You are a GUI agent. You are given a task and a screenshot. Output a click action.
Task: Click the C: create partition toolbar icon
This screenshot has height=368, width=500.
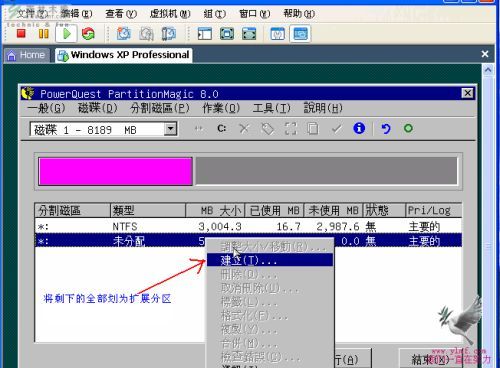(222, 129)
